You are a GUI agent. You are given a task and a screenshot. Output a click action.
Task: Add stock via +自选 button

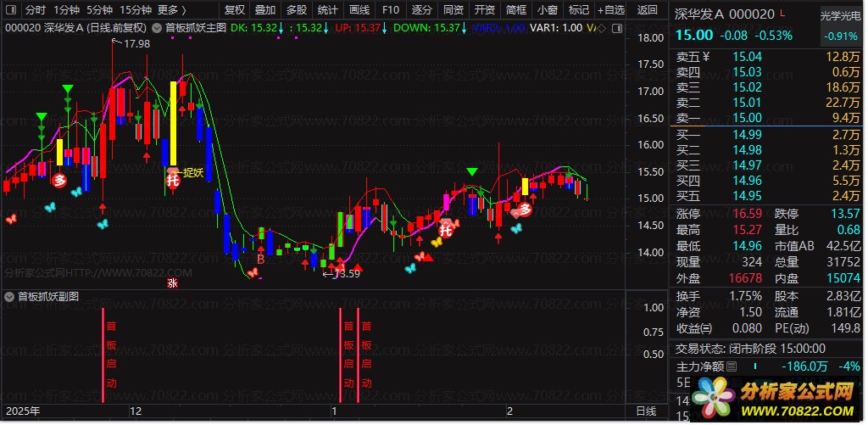click(x=612, y=9)
